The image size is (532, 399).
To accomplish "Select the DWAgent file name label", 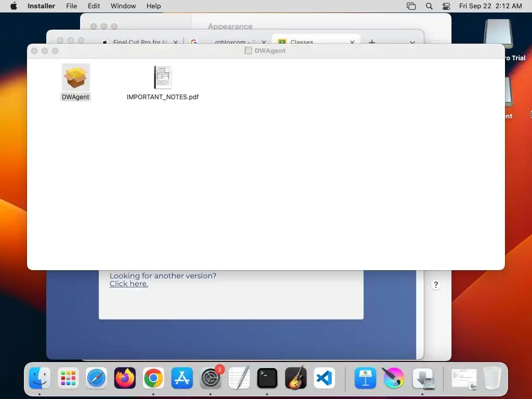I will (75, 97).
